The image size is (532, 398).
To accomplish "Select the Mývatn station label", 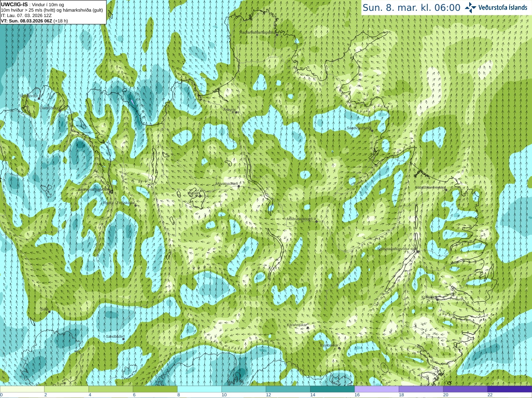I will (194, 193).
